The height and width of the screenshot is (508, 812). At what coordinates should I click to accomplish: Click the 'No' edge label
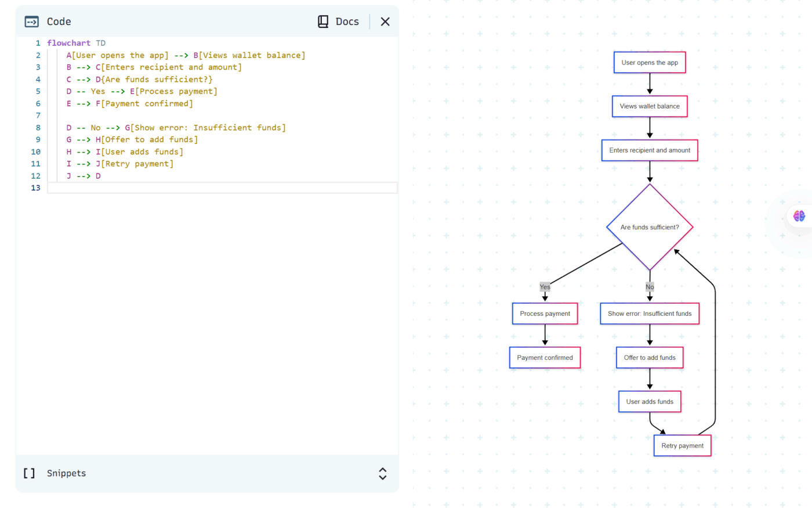pos(650,287)
